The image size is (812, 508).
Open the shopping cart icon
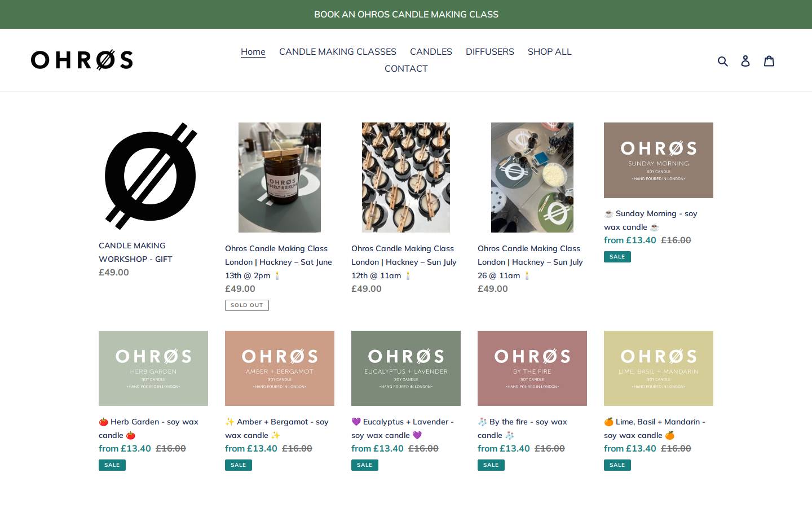coord(769,61)
